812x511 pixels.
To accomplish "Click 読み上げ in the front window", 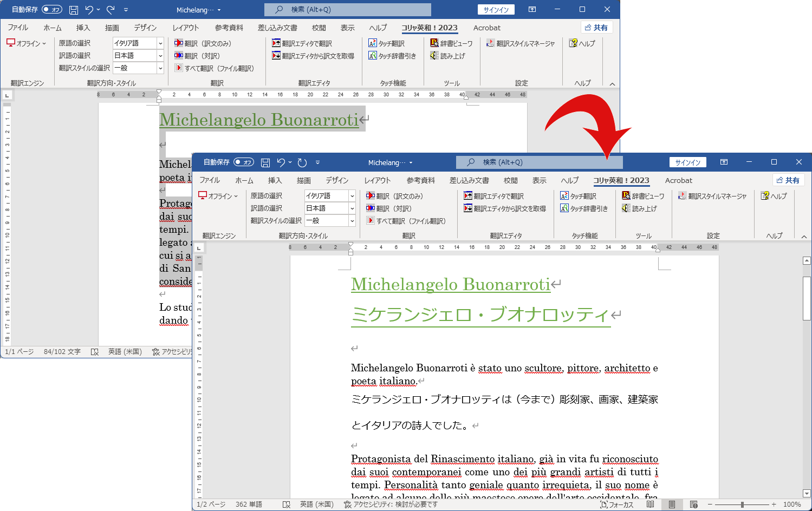I will (639, 208).
